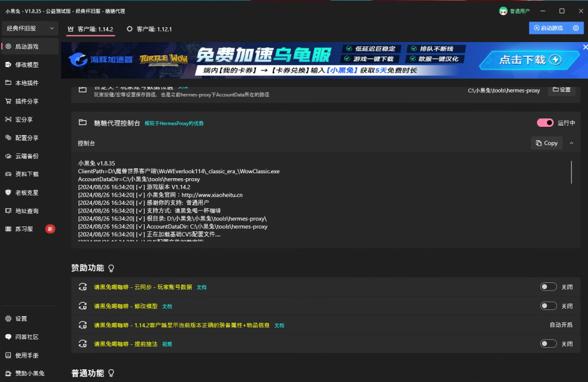This screenshot has width=588, height=382.
Task: Open the 配置分享 sidebar item
Action: pos(30,138)
